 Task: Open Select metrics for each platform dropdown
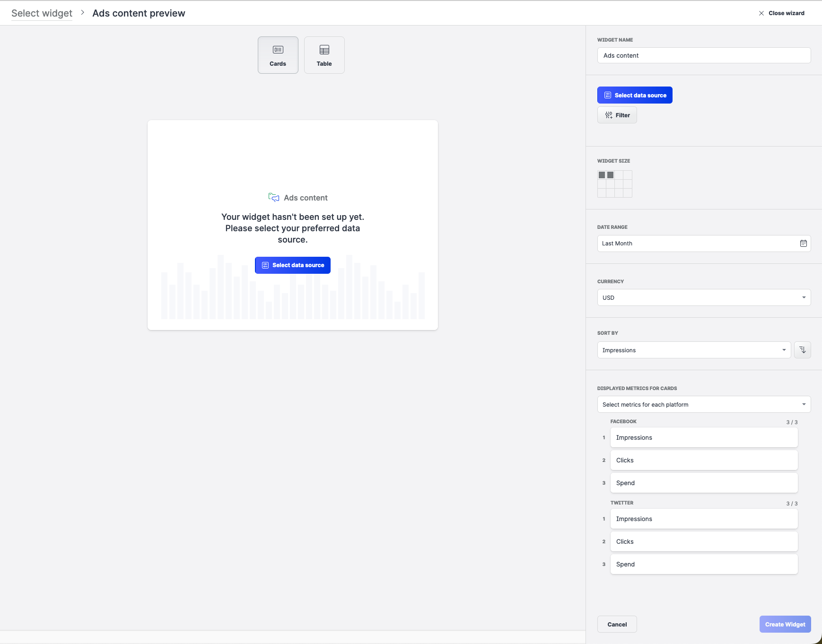tap(704, 404)
